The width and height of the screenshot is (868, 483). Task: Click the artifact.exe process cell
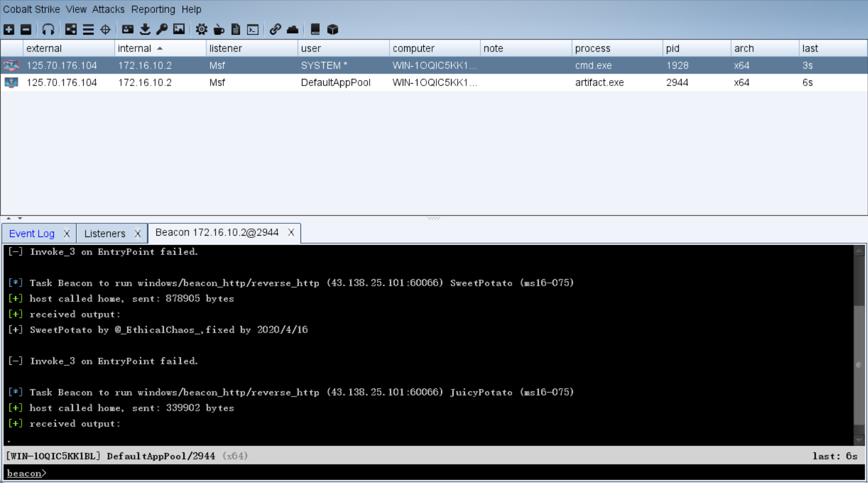(x=617, y=82)
